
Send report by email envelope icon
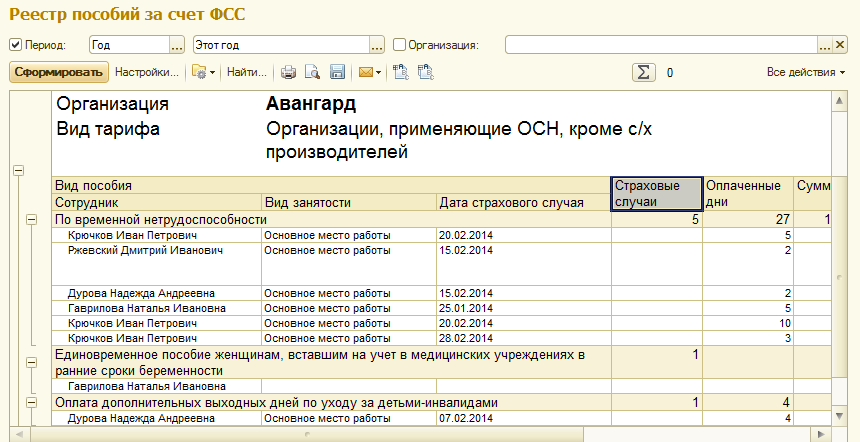365,72
